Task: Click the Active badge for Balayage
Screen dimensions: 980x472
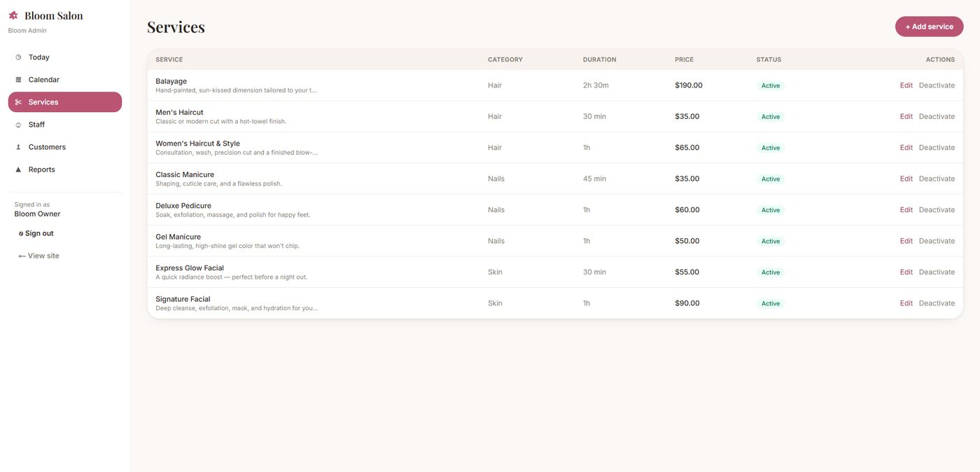Action: click(x=771, y=85)
